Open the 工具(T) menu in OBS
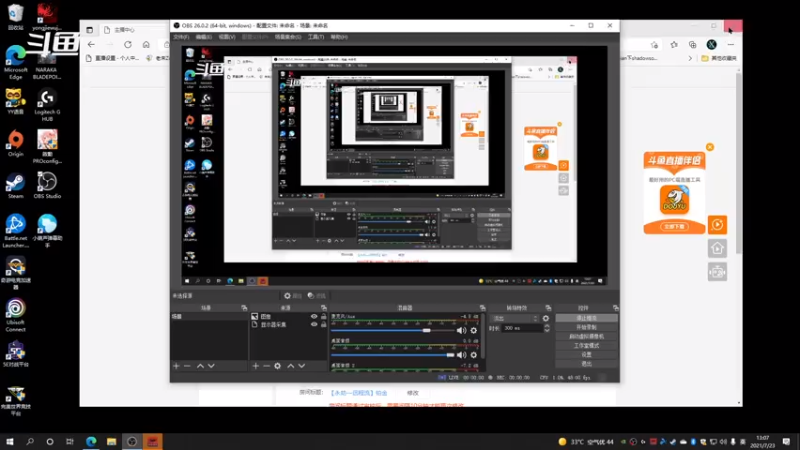 pos(316,37)
